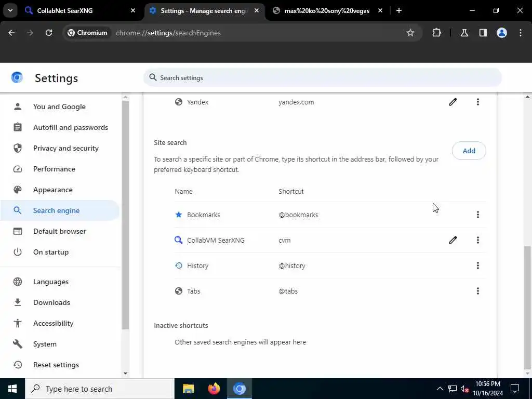Image resolution: width=532 pixels, height=399 pixels.
Task: Open a new tab with plus button
Action: (x=399, y=11)
